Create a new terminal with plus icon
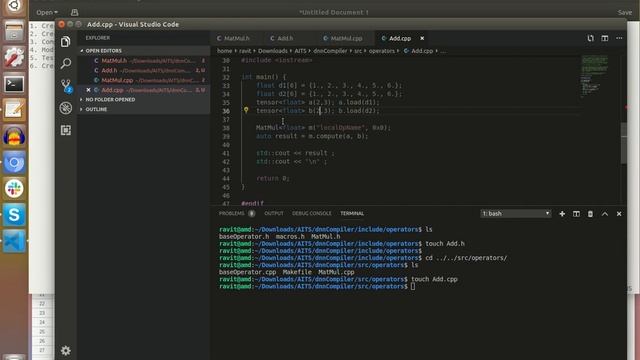Image resolution: width=640 pixels, height=360 pixels. tap(562, 214)
